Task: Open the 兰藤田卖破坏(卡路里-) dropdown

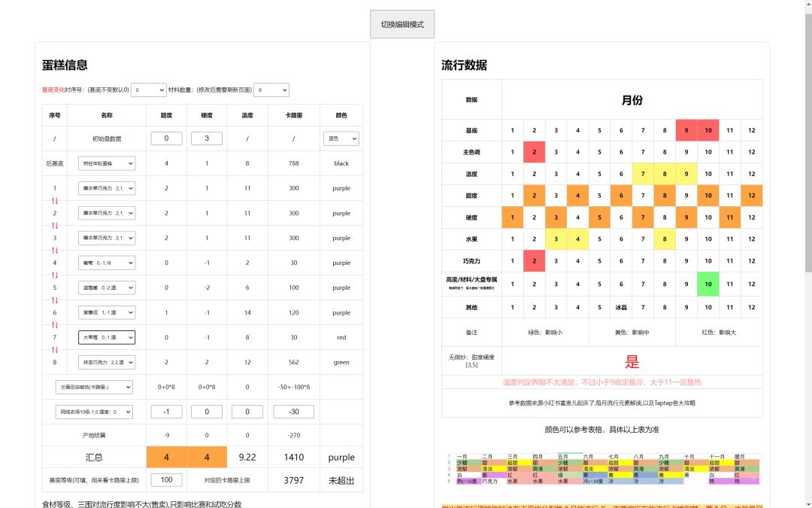Action: pos(94,388)
